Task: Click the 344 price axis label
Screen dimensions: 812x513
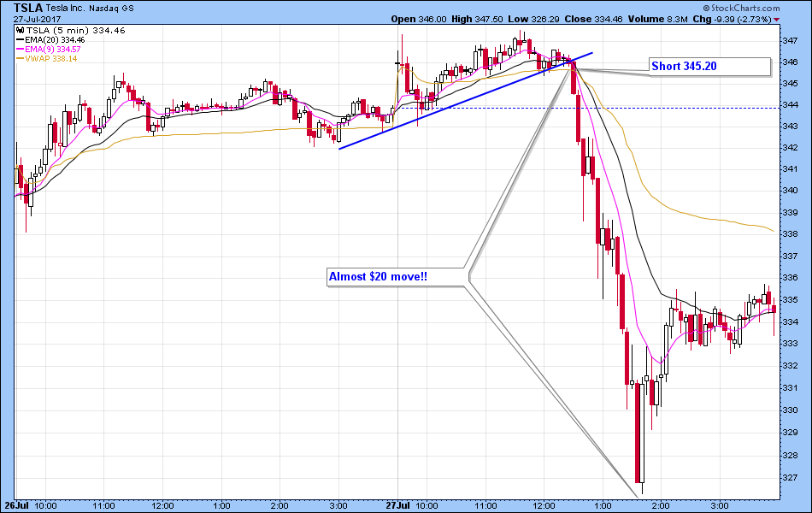Action: pos(790,104)
